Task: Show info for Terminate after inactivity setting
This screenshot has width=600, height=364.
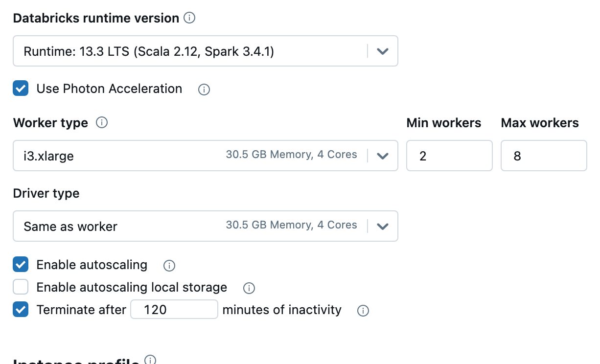Action: (x=363, y=311)
